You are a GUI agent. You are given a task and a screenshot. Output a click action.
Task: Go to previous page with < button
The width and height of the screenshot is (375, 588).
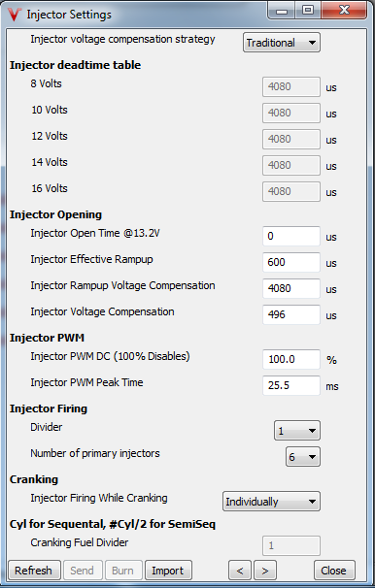point(240,571)
